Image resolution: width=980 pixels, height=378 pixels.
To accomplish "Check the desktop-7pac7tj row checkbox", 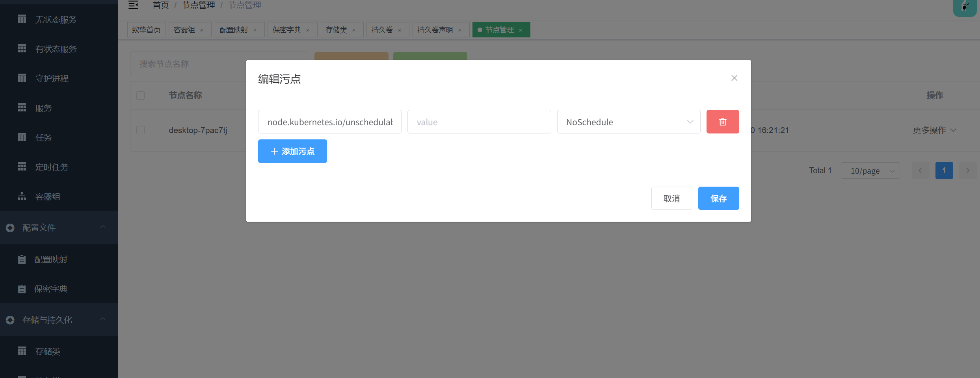I will 140,130.
